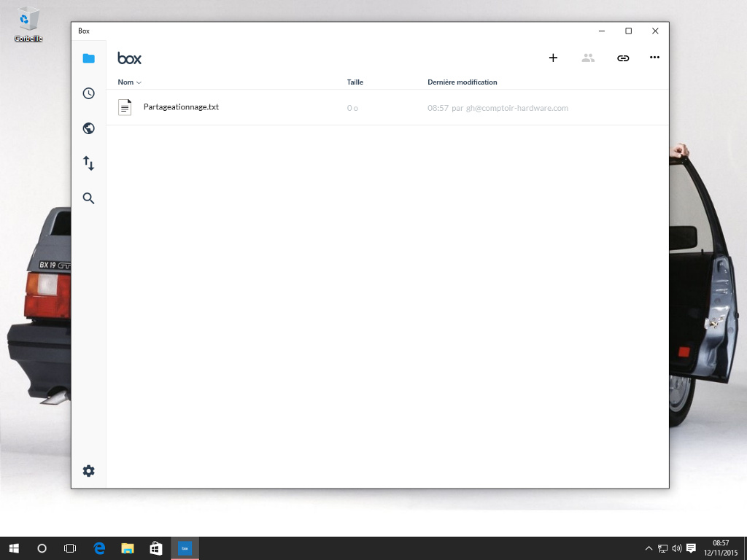Open File Explorer from the taskbar
The image size is (747, 560).
tap(128, 548)
